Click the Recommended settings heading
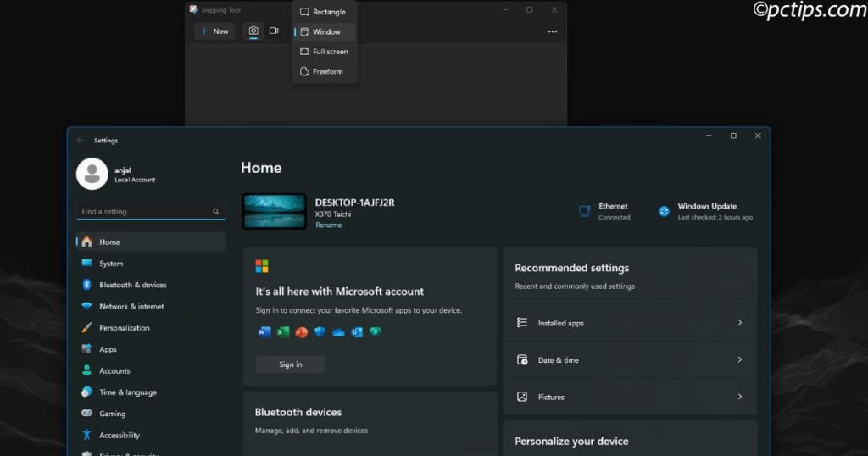868x456 pixels. tap(572, 268)
